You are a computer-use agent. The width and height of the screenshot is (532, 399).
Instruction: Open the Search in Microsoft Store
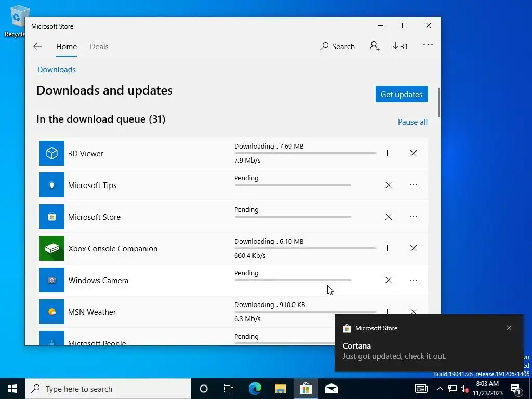tap(337, 46)
